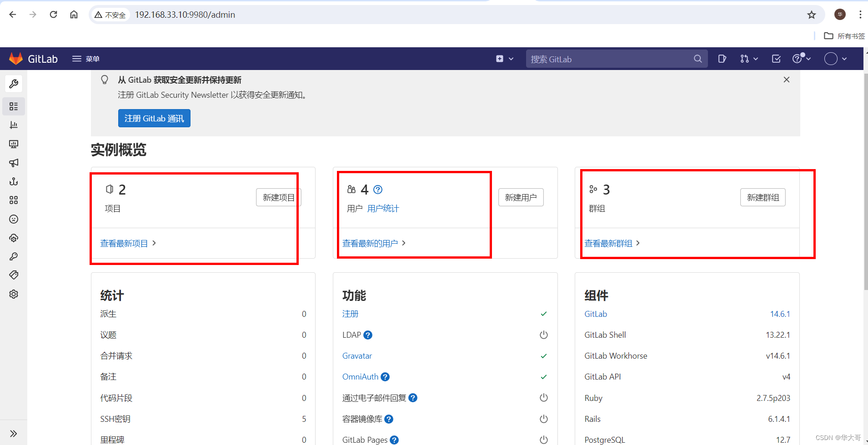868x445 pixels.
Task: Open the 查看最新项目 link
Action: tap(128, 243)
